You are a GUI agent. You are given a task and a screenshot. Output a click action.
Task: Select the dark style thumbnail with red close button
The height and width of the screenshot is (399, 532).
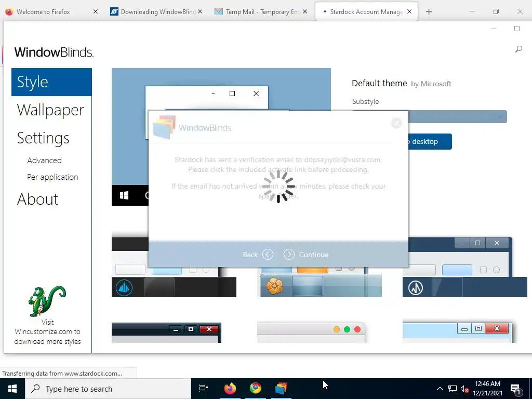[166, 332]
